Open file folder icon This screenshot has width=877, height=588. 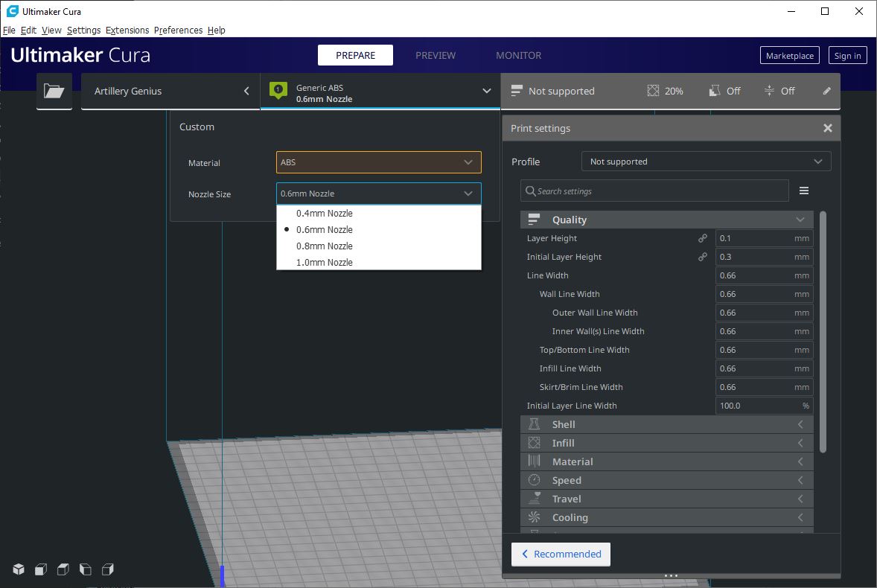[x=54, y=91]
